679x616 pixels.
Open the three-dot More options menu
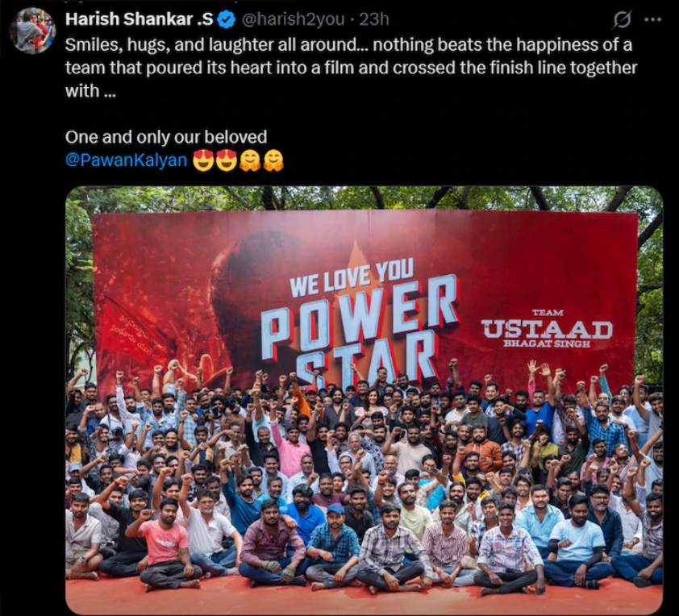coord(653,19)
